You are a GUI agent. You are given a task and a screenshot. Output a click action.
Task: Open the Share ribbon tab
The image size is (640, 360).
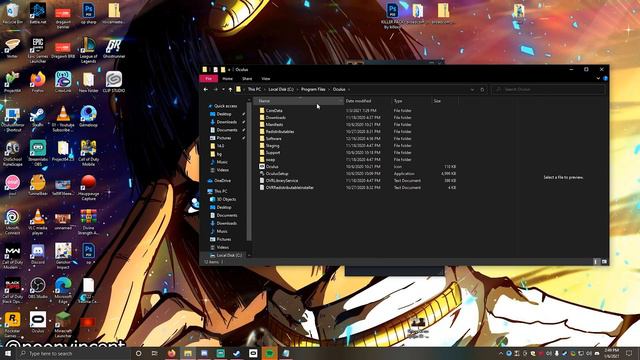pyautogui.click(x=247, y=78)
